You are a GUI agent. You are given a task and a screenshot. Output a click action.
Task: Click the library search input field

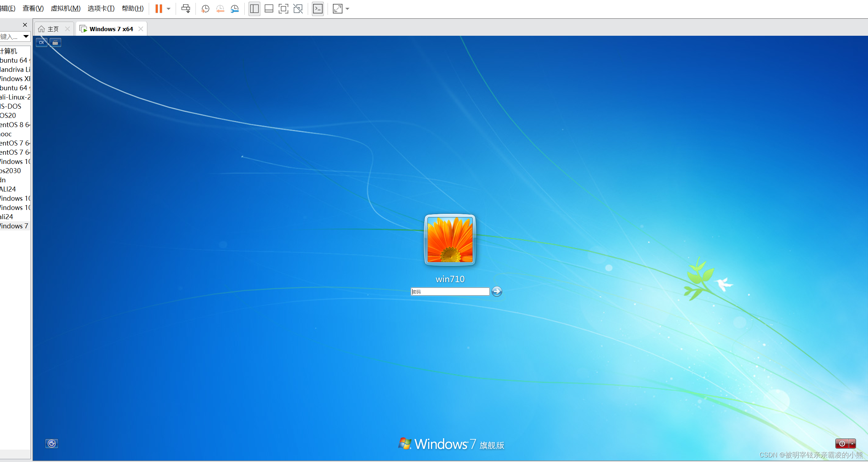tap(11, 36)
